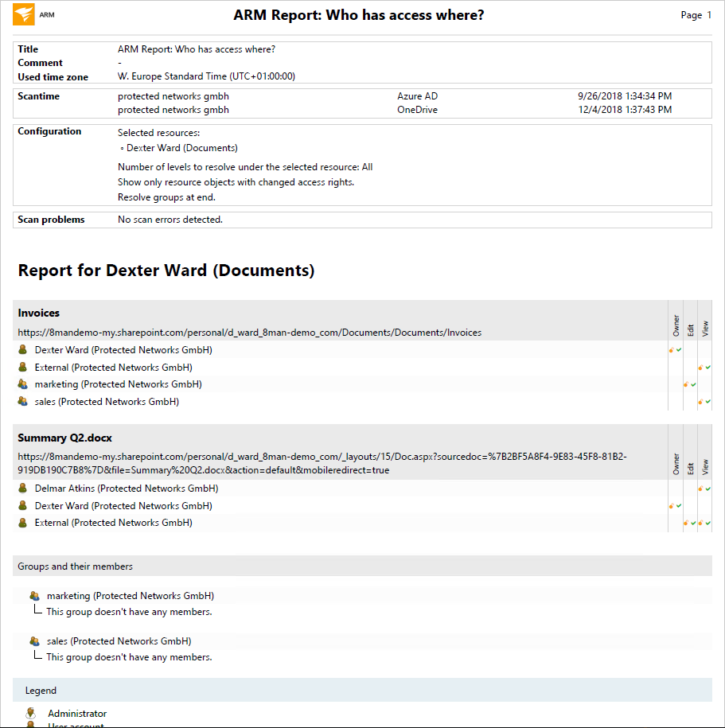
Task: Click Owner checkmark for Dexter Ward under Invoices
Action: [678, 350]
